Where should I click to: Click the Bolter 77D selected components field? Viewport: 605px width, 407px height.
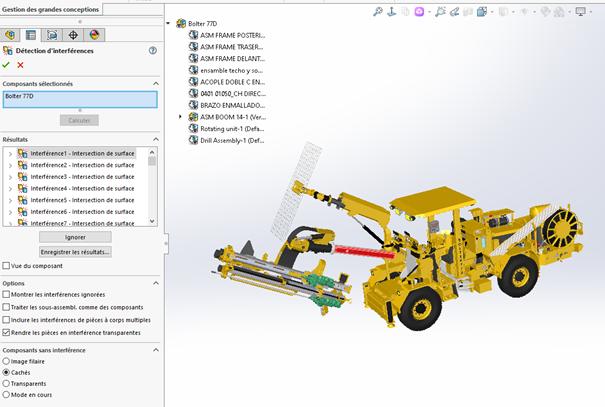click(x=80, y=99)
